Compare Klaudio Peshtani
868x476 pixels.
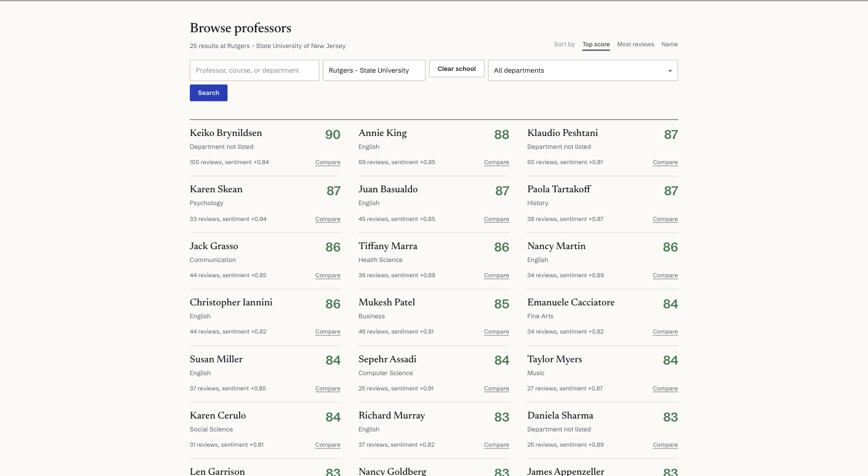tap(665, 162)
